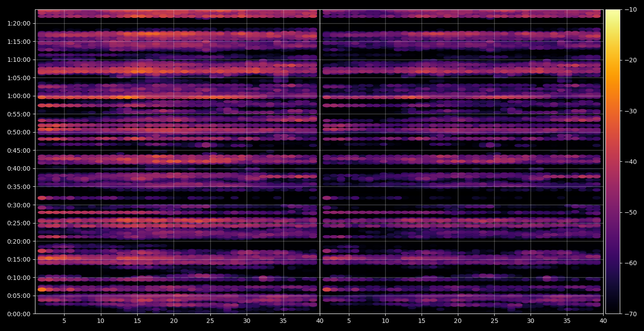This screenshot has height=331, width=644.
Task: Click the inferno colorbar gradient strip
Action: click(613, 162)
